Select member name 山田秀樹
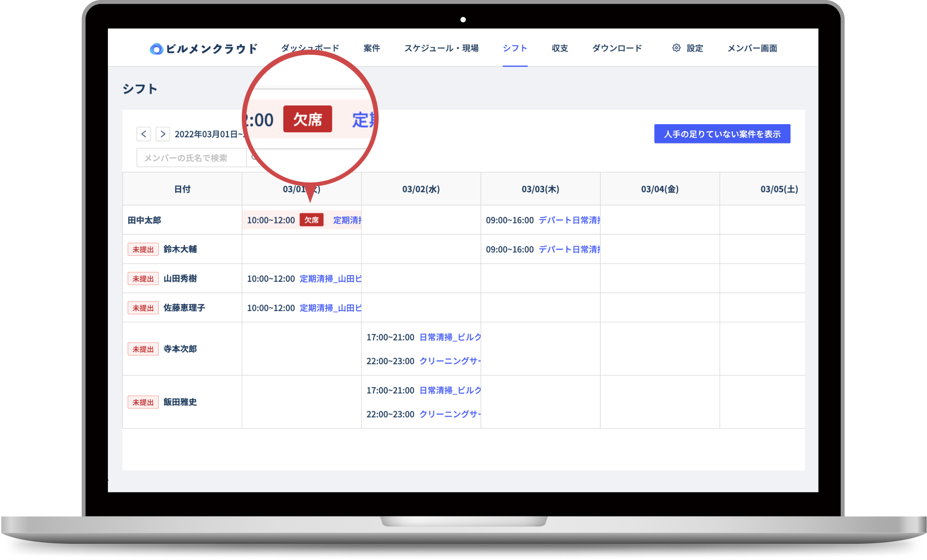The width and height of the screenshot is (927, 560). pyautogui.click(x=180, y=279)
